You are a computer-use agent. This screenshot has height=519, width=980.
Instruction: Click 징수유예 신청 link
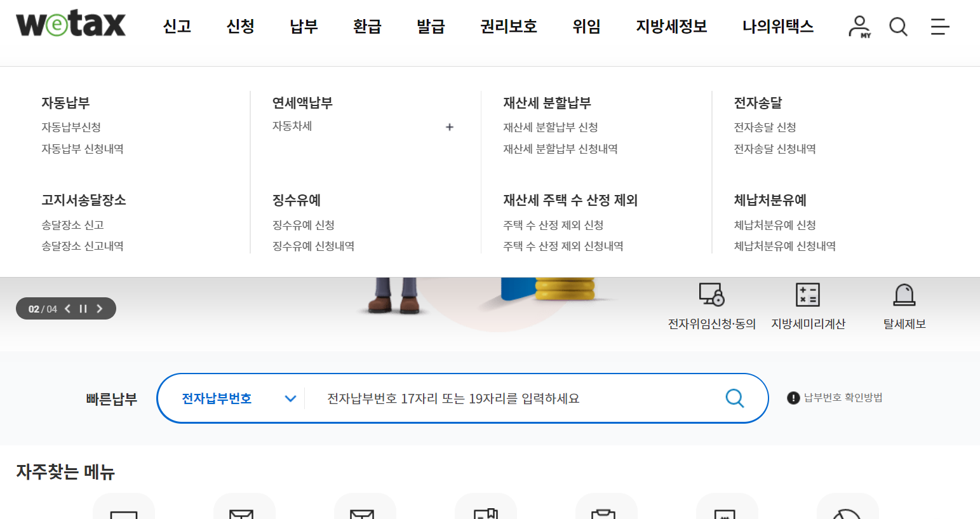pyautogui.click(x=304, y=225)
